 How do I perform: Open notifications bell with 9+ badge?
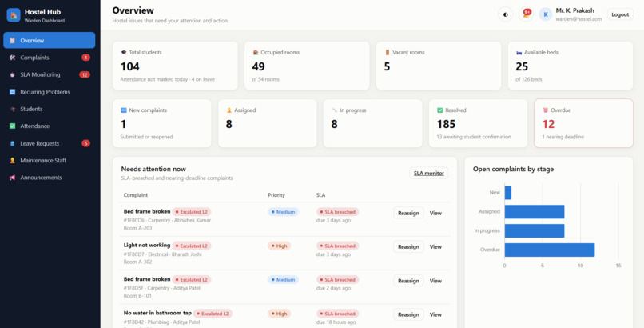coord(526,14)
